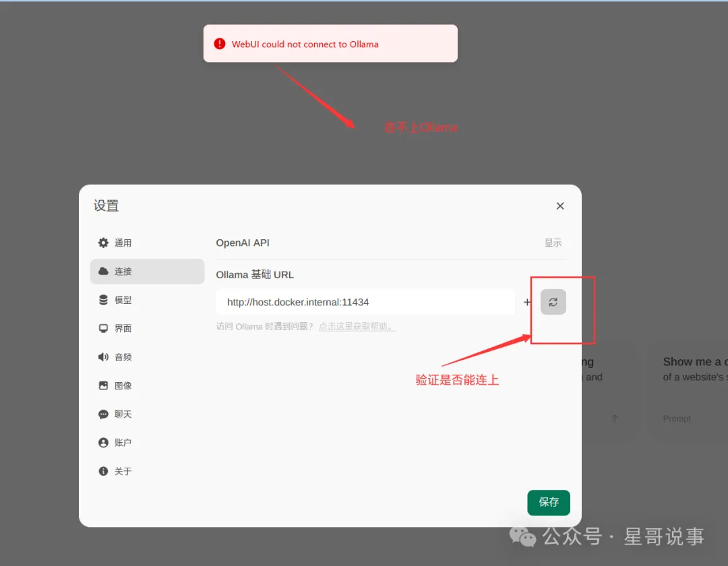Open the 关于 info icon

click(103, 471)
